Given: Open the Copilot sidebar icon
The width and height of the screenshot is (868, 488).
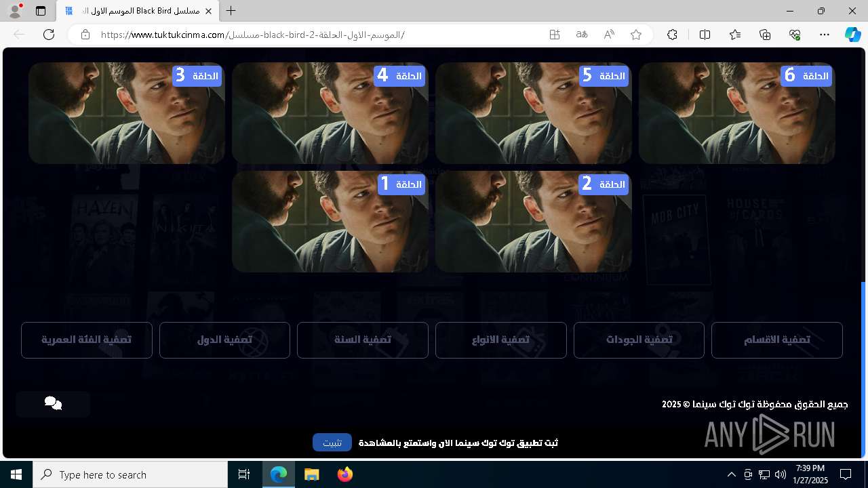Looking at the screenshot, I should point(853,35).
